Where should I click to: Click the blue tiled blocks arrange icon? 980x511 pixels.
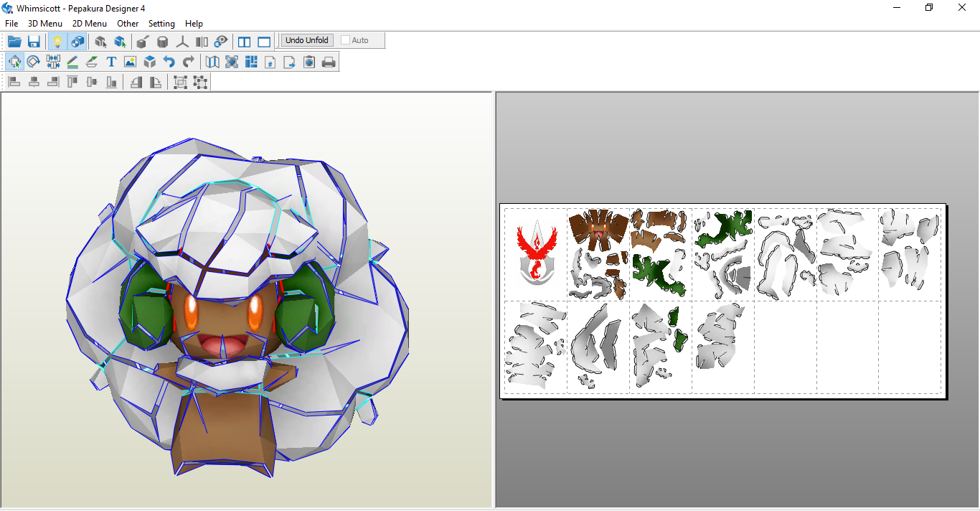251,62
